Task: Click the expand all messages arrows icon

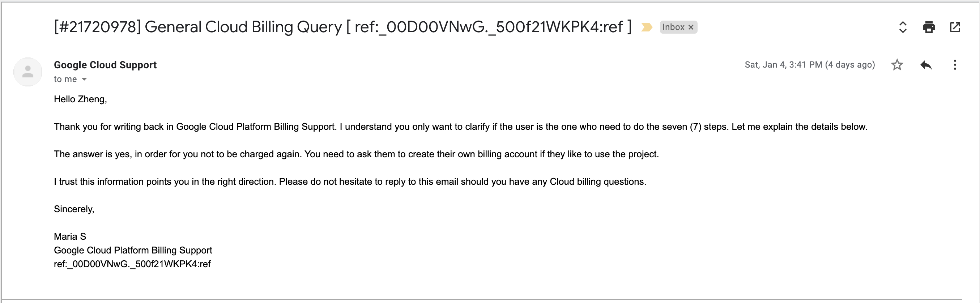Action: (x=903, y=27)
